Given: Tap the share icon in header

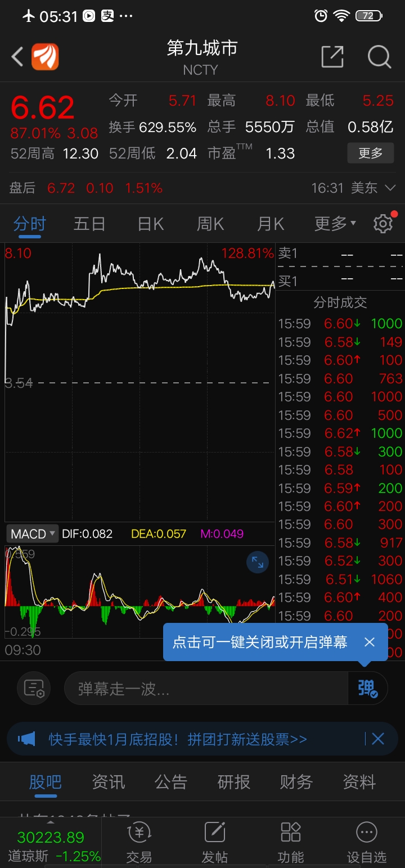Looking at the screenshot, I should pos(332,57).
